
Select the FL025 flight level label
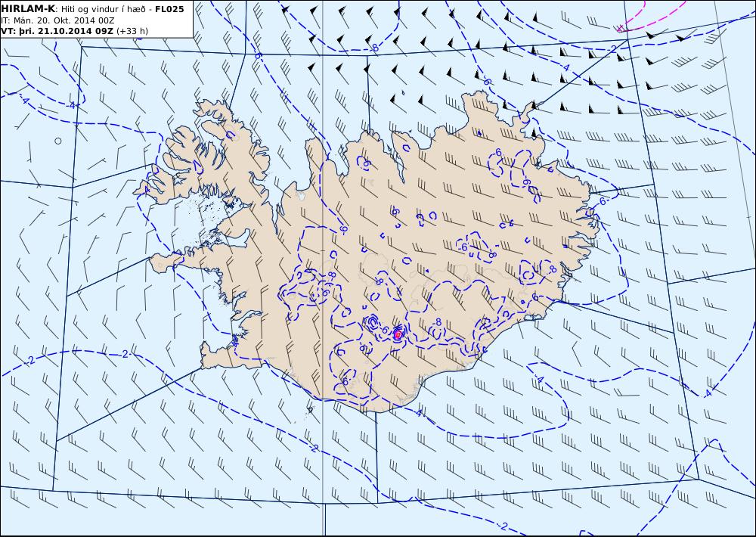click(169, 9)
